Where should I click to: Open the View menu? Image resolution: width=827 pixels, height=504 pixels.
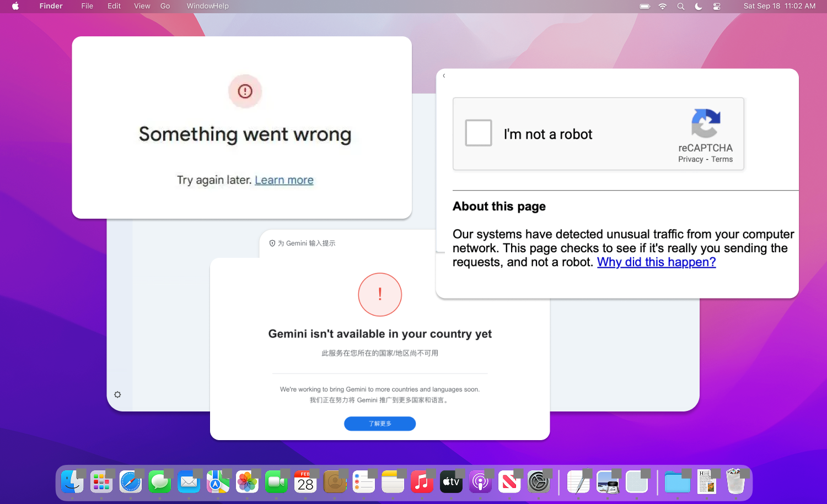142,6
